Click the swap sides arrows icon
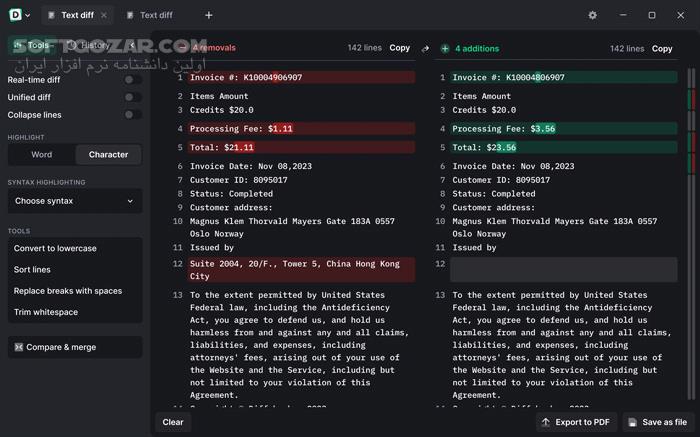This screenshot has width=700, height=437. pos(425,48)
